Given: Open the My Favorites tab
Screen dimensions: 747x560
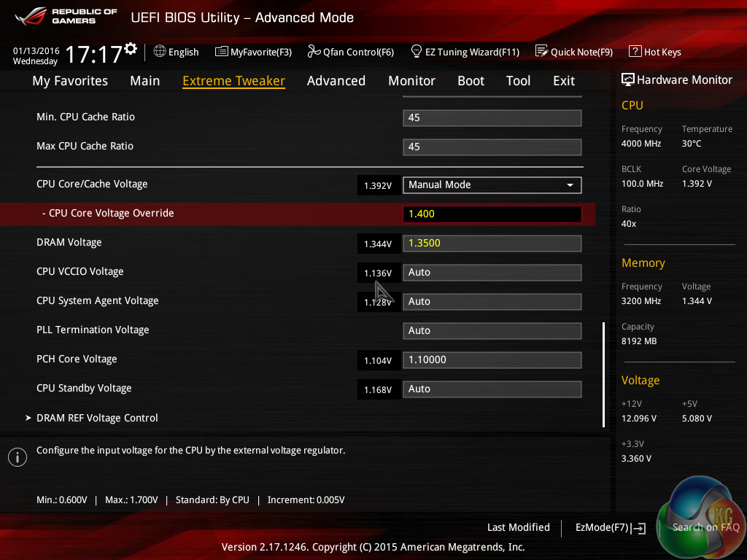Looking at the screenshot, I should [70, 81].
